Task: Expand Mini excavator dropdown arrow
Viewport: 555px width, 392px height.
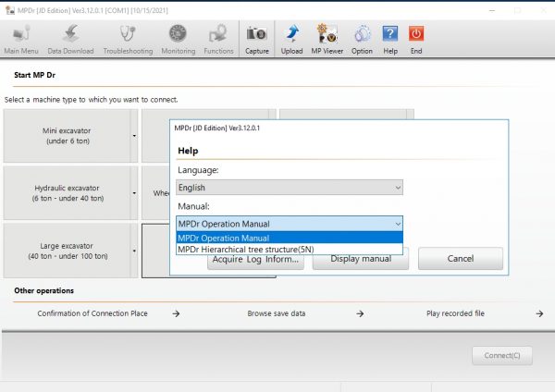Action: pos(134,136)
